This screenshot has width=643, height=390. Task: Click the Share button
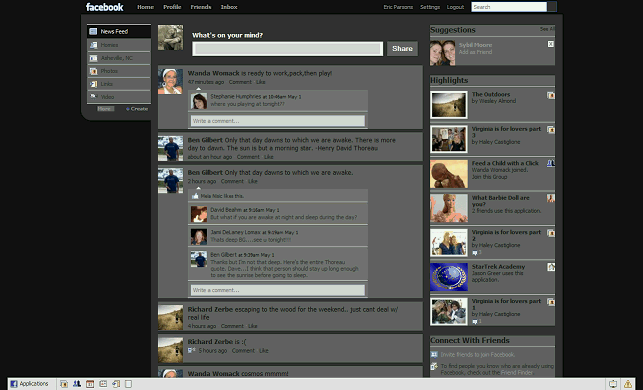pyautogui.click(x=402, y=48)
